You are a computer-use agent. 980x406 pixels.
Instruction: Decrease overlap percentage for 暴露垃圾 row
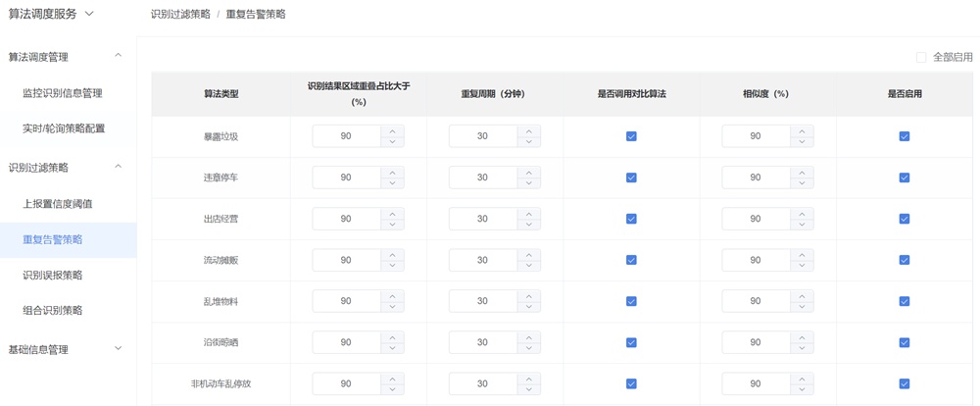click(393, 141)
